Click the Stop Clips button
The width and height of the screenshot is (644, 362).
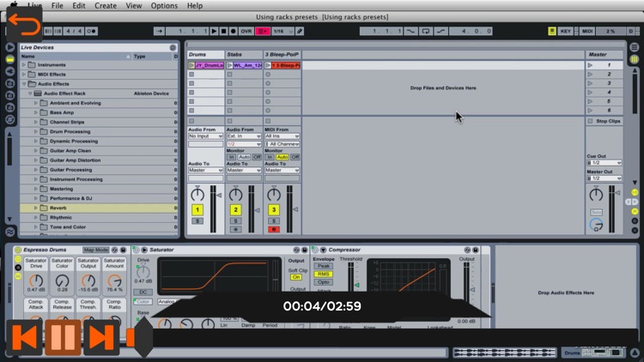click(605, 121)
